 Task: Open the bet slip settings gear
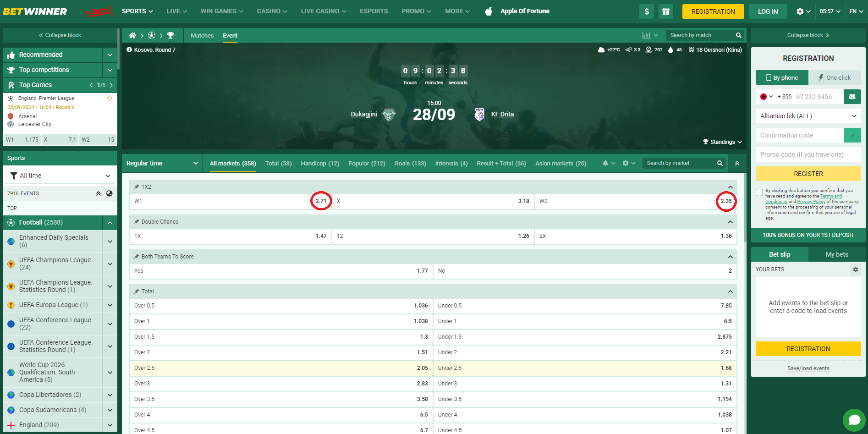[855, 269]
